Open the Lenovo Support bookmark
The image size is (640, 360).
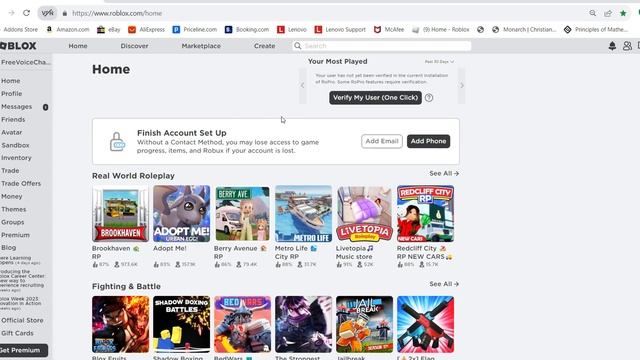340,29
